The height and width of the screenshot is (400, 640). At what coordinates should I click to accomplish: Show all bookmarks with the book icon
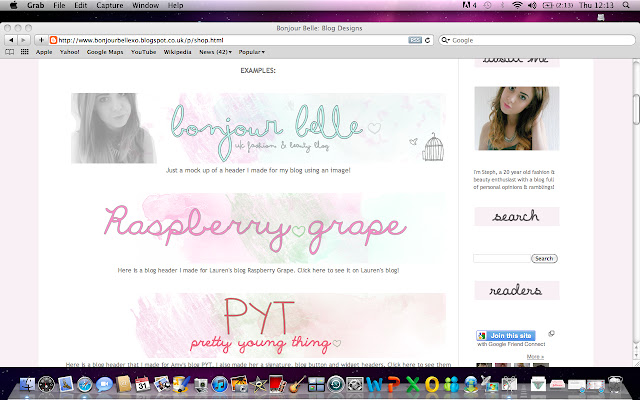tap(9, 52)
